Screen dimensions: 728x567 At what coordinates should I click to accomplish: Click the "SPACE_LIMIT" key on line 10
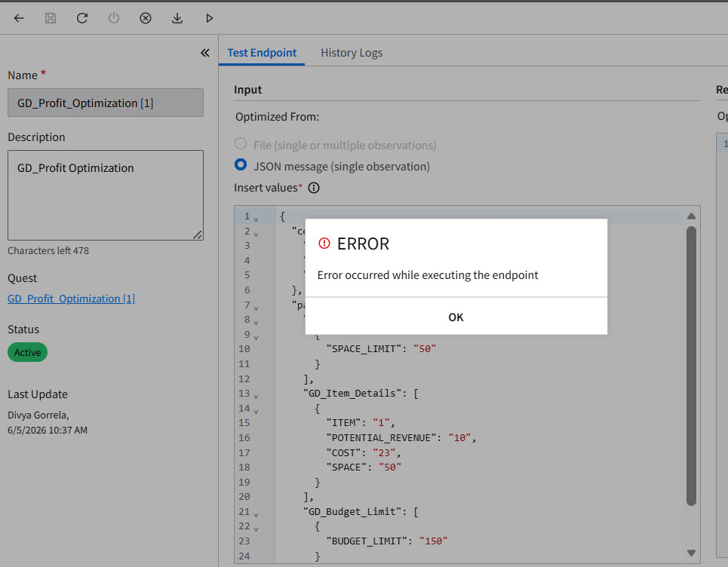click(x=364, y=349)
